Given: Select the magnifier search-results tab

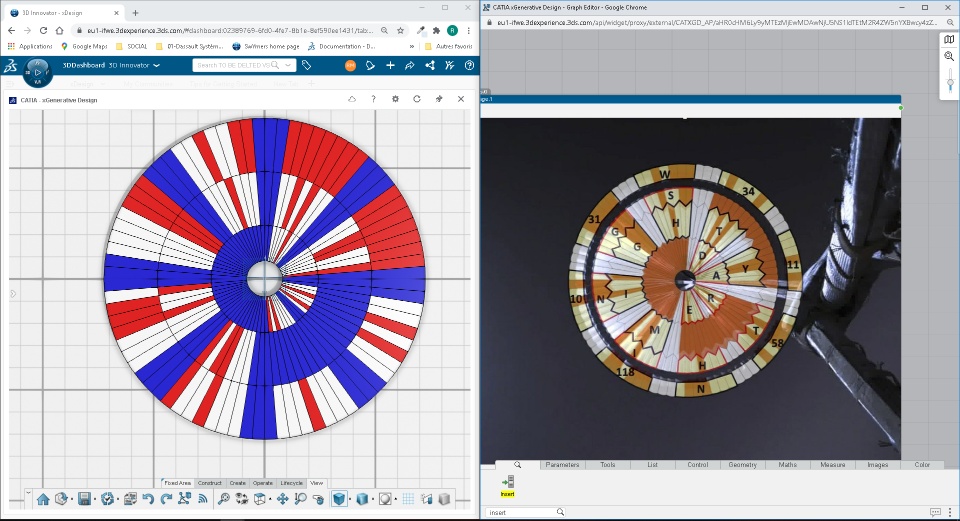Looking at the screenshot, I should point(517,465).
